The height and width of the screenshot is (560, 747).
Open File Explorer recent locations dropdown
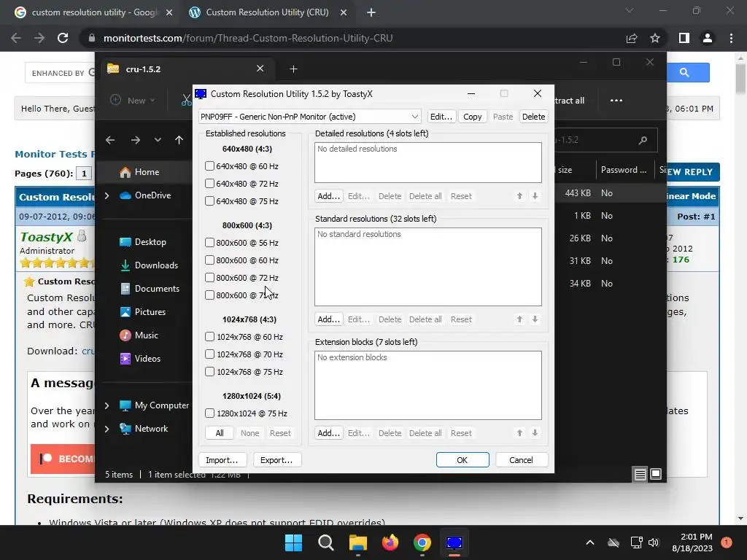[x=158, y=140]
